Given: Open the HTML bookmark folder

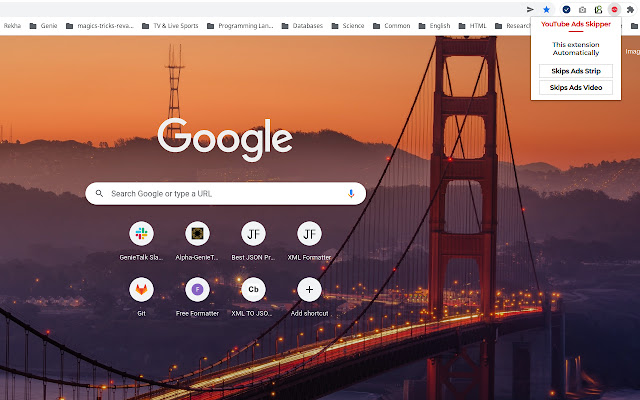Looking at the screenshot, I should tap(473, 26).
